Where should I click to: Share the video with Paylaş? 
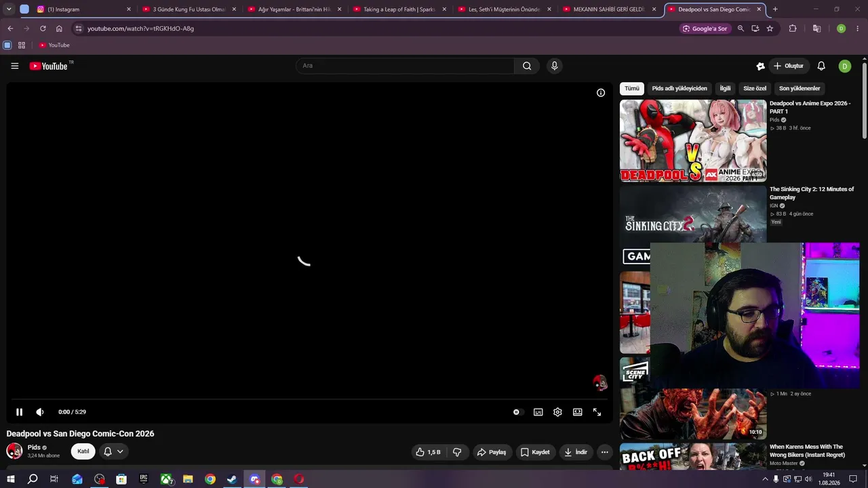[492, 452]
